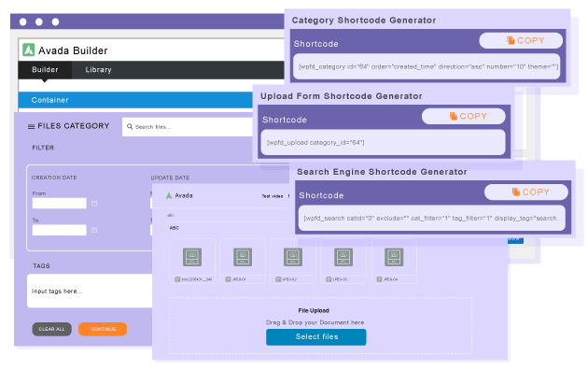This screenshot has height=370, width=588.
Task: Open the JPEG-04 file thumbnail icon
Action: (x=394, y=257)
